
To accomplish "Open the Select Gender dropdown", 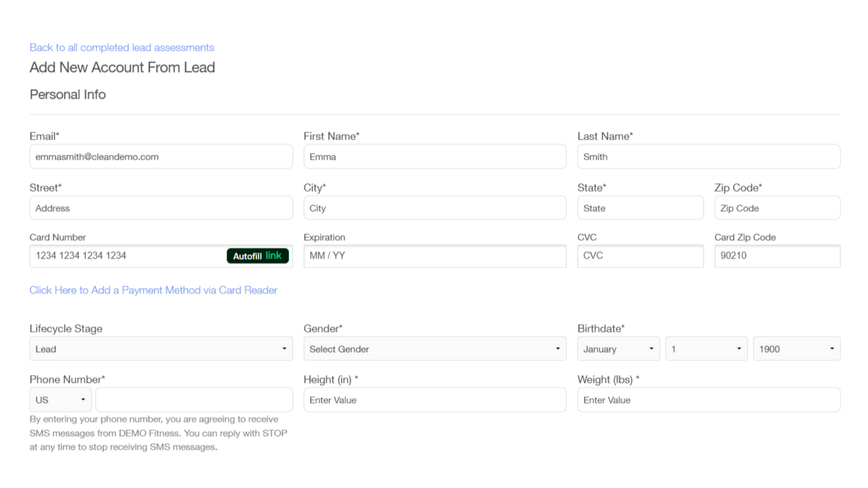I will pyautogui.click(x=435, y=348).
